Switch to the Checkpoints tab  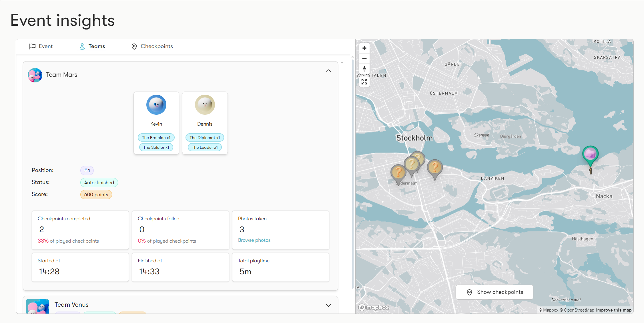152,46
